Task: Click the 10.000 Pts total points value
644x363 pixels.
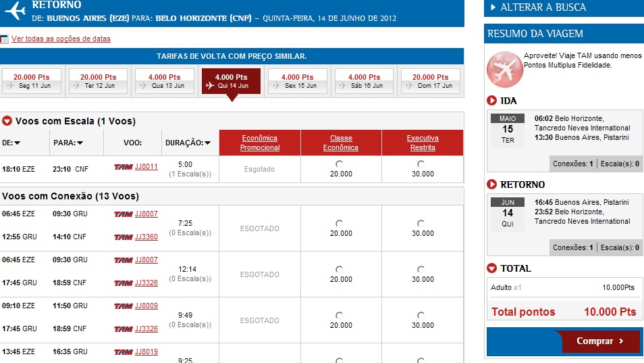Action: (610, 312)
